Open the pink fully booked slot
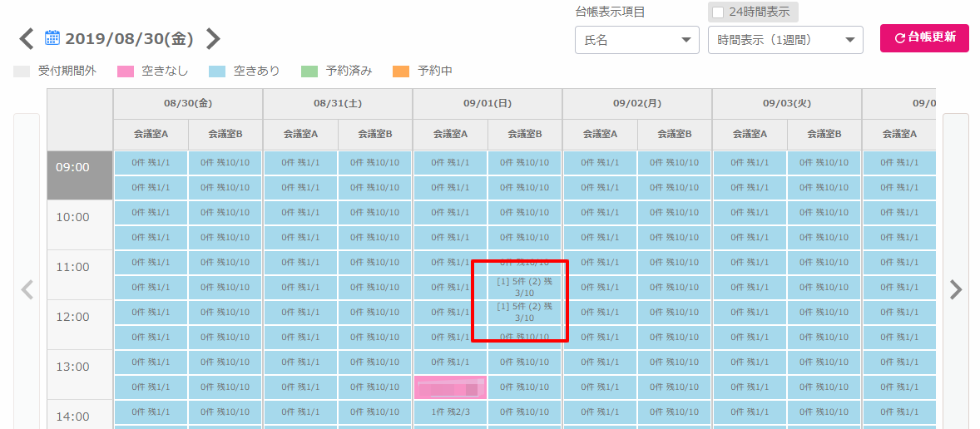 (x=450, y=387)
